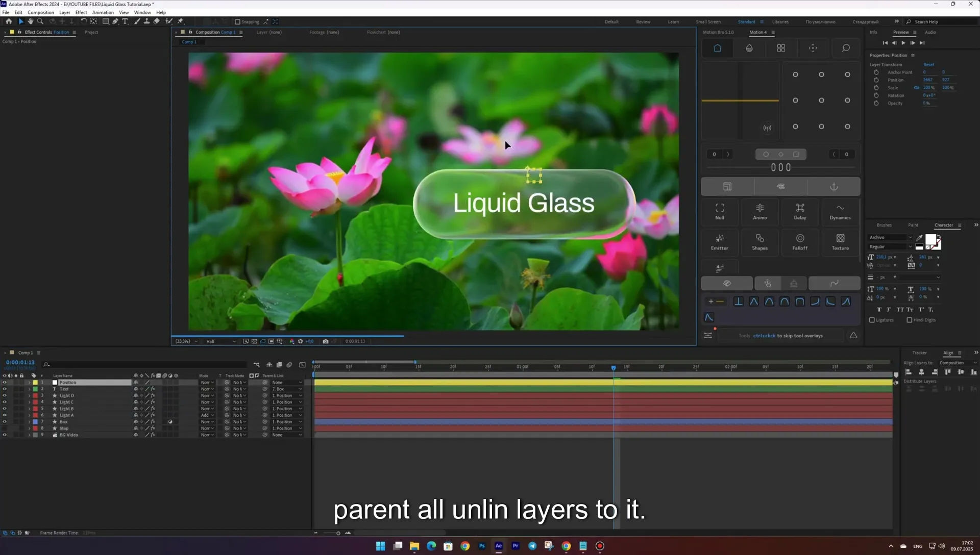Screen dimensions: 980x555
Task: Open the Animation menu
Action: (x=103, y=12)
